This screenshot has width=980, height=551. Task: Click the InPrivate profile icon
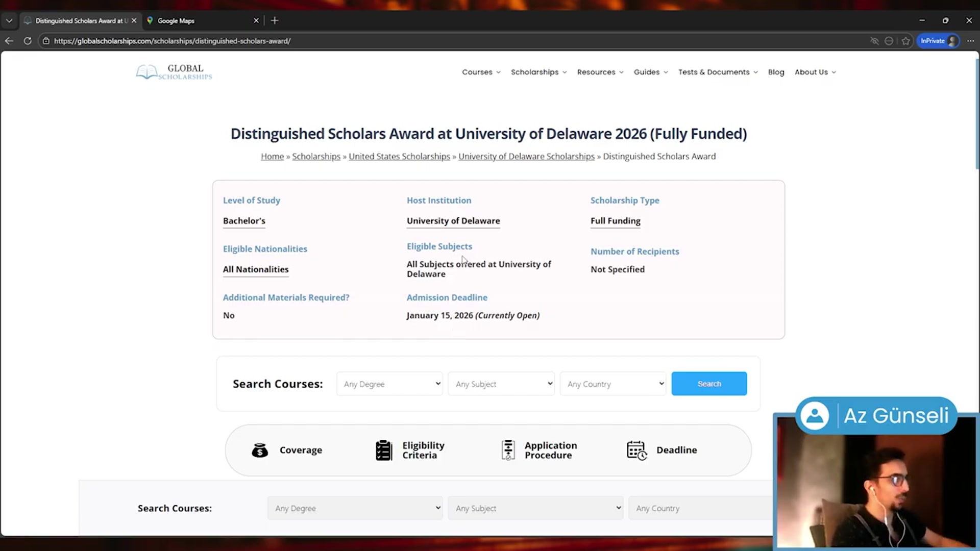(938, 41)
